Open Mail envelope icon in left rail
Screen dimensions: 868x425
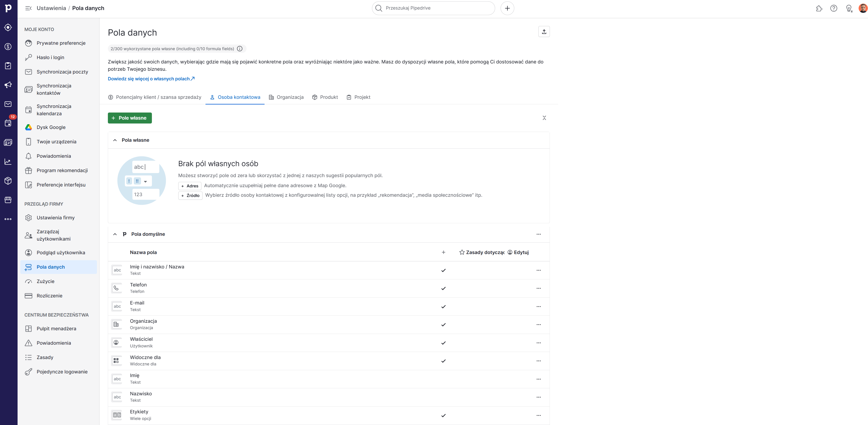click(8, 104)
